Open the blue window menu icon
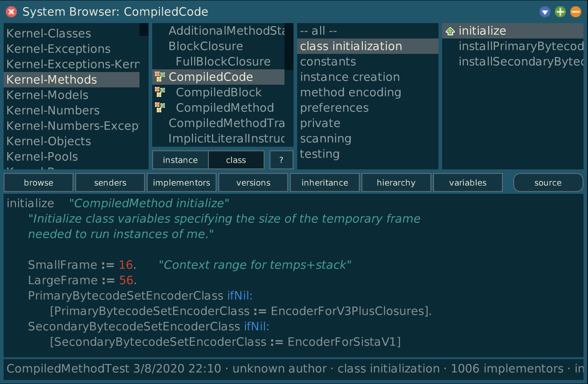The height and width of the screenshot is (384, 588). click(x=545, y=12)
